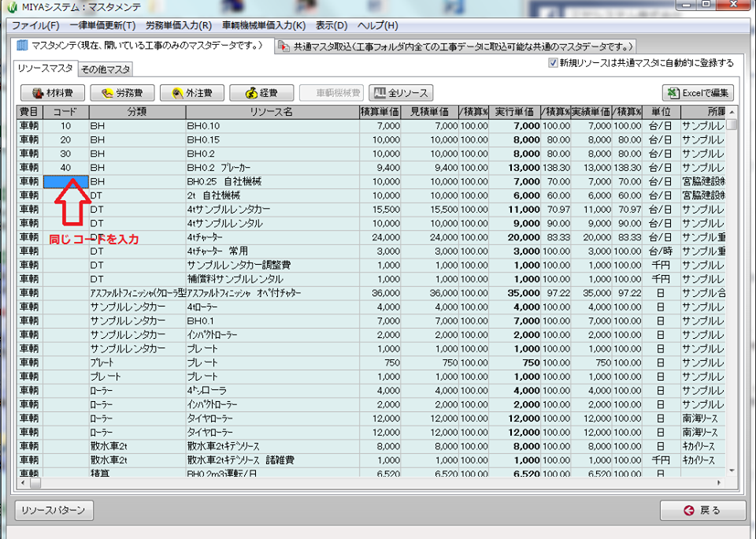756x539 pixels.
Task: Open the 表示(D) menu
Action: pos(332,25)
